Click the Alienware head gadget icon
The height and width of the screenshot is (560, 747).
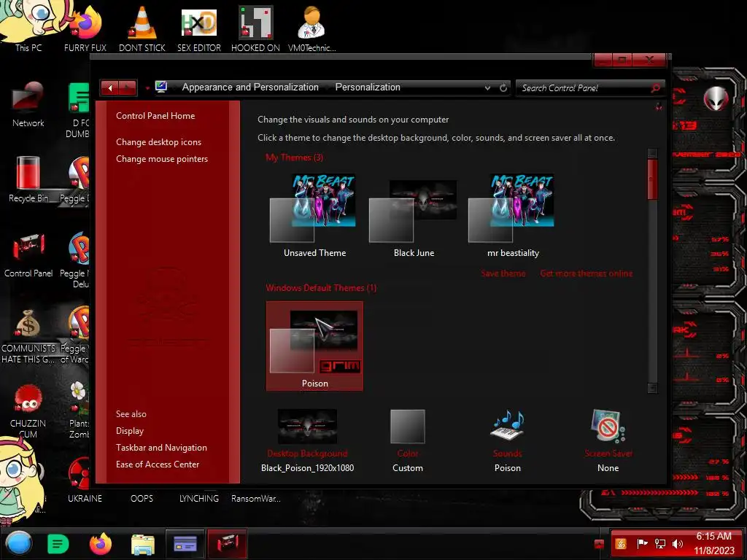coord(716,98)
